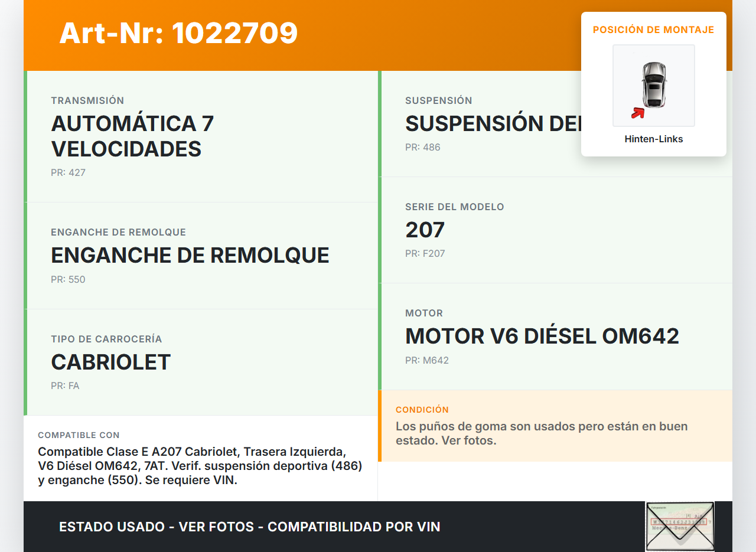Select the truncated large suspension value heading
The image size is (756, 552).
click(x=493, y=123)
